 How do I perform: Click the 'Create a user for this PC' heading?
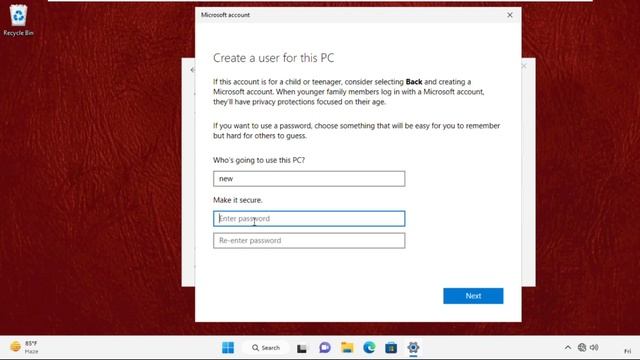pyautogui.click(x=273, y=58)
